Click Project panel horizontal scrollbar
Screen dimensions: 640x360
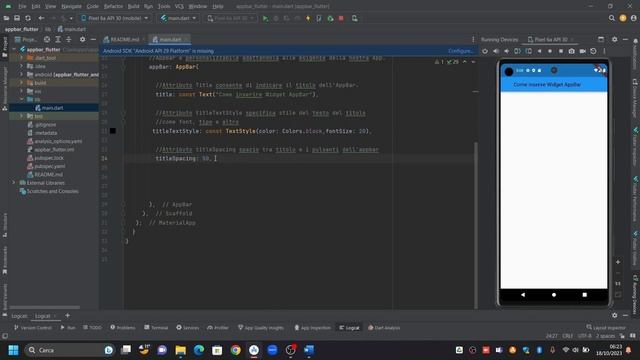[x=45, y=307]
